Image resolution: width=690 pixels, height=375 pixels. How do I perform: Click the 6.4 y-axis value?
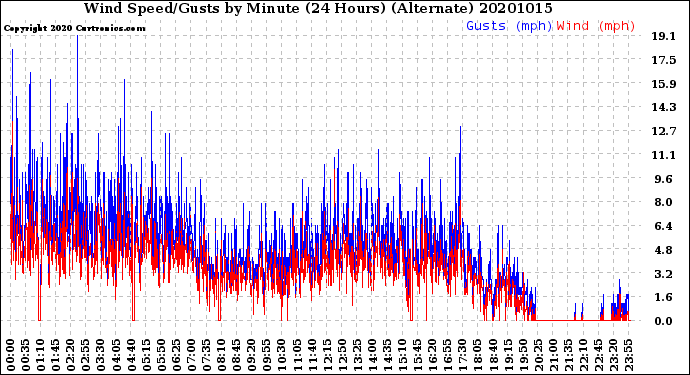pos(664,226)
